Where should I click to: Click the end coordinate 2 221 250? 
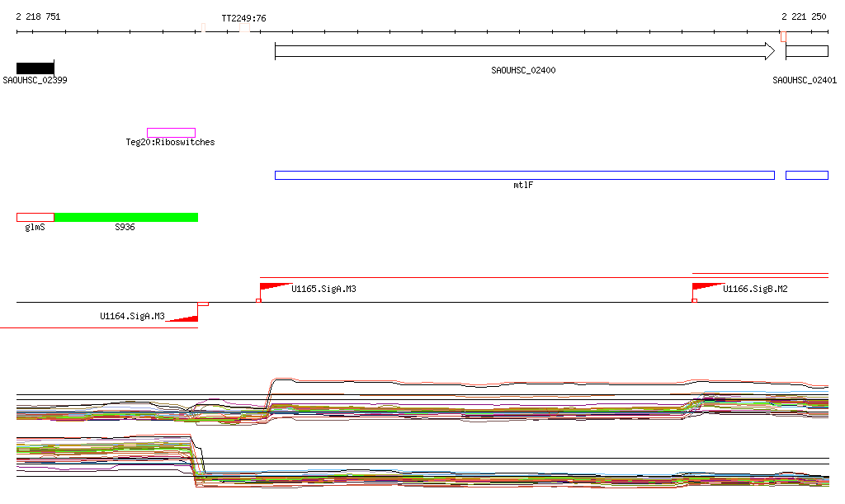(804, 16)
